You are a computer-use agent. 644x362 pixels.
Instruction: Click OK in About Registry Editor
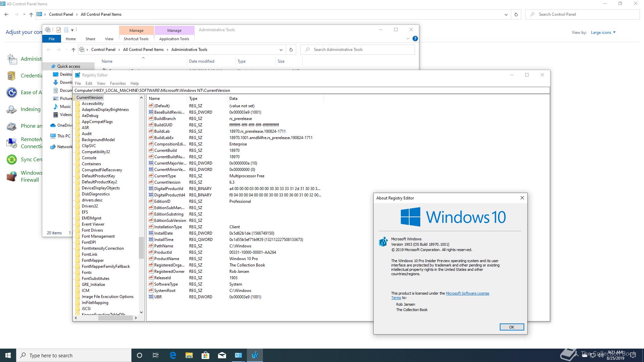[x=512, y=327]
